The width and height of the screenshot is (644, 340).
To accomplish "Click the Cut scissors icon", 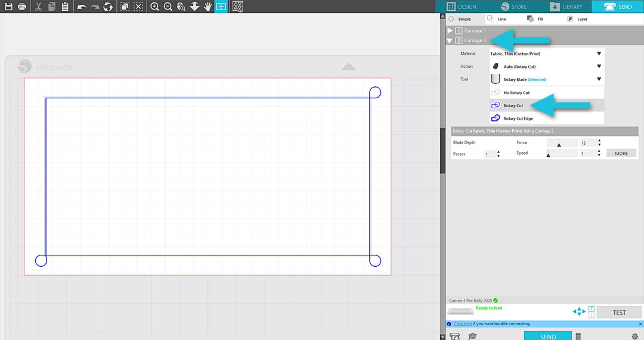I will (x=38, y=7).
